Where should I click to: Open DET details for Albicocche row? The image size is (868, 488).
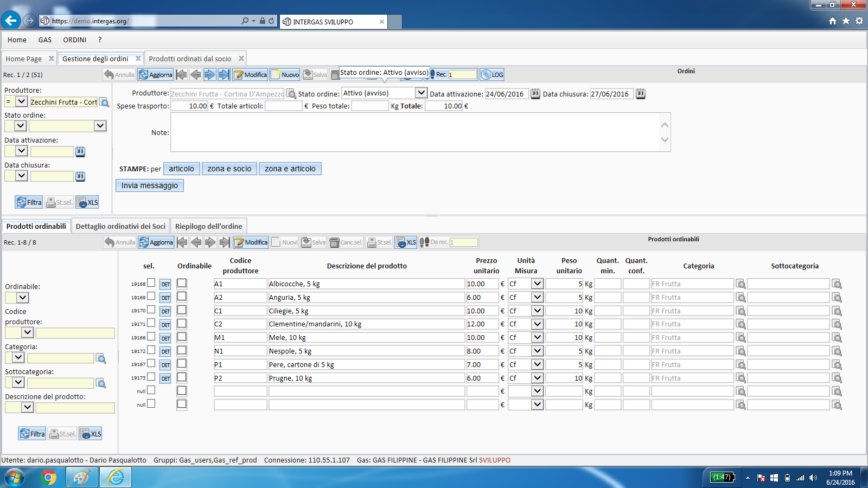(165, 284)
